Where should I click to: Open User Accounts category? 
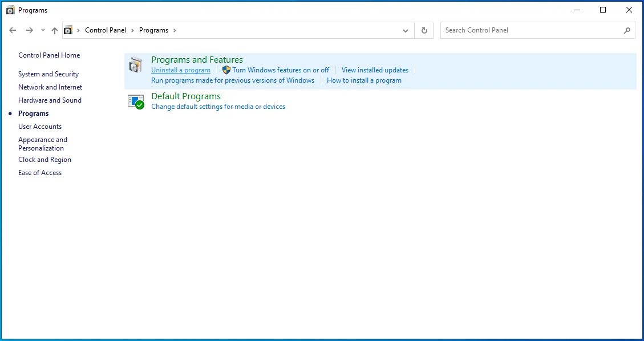click(40, 127)
